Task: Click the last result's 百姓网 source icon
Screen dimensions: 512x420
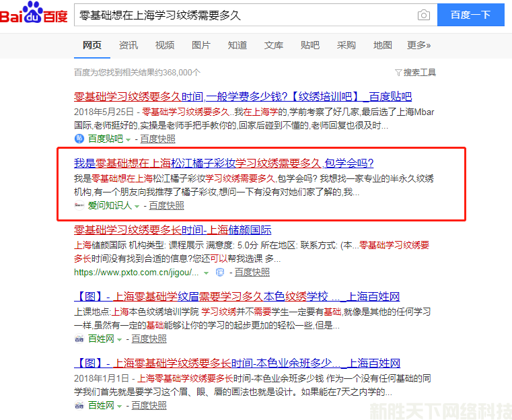Action: (x=79, y=406)
